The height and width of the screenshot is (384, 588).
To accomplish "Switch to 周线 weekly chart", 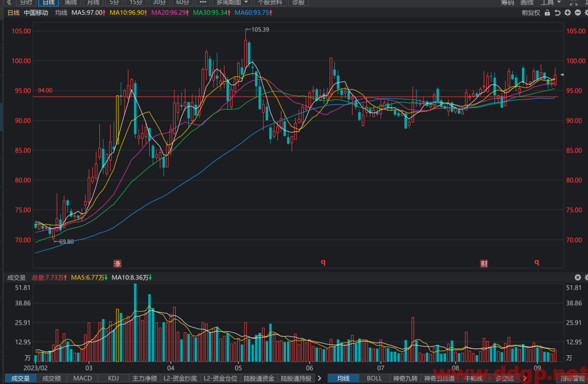I will [71, 3].
